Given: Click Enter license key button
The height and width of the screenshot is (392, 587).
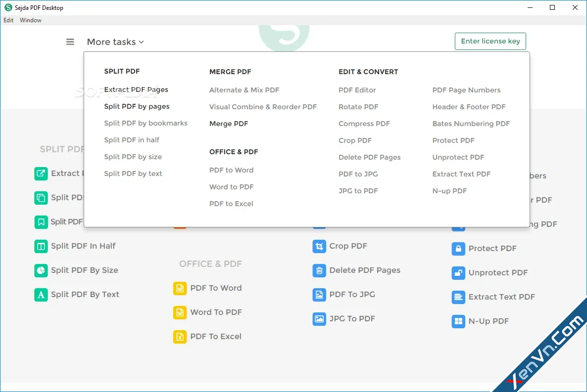Looking at the screenshot, I should [490, 41].
